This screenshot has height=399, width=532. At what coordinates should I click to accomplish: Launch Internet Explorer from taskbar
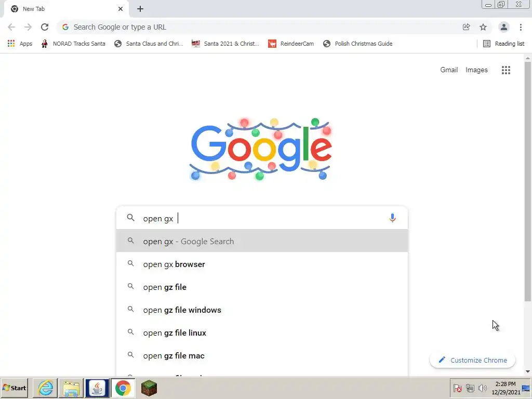(46, 388)
